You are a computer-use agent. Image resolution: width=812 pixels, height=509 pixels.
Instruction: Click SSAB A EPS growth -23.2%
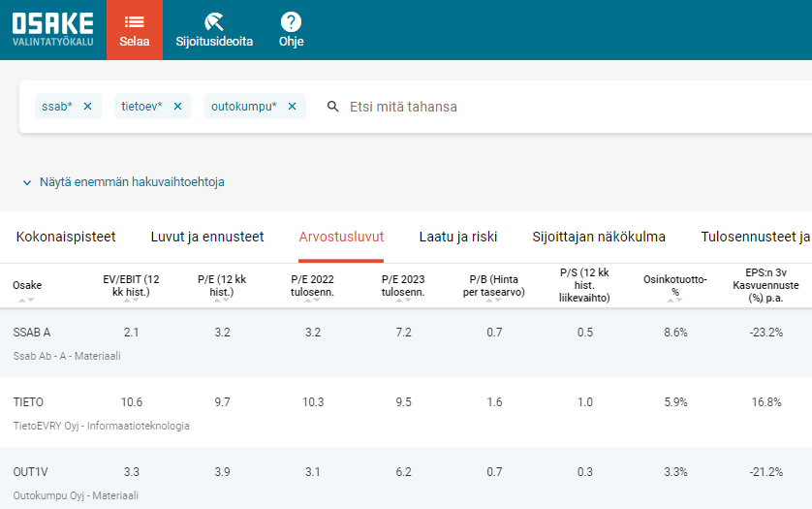pyautogui.click(x=766, y=333)
